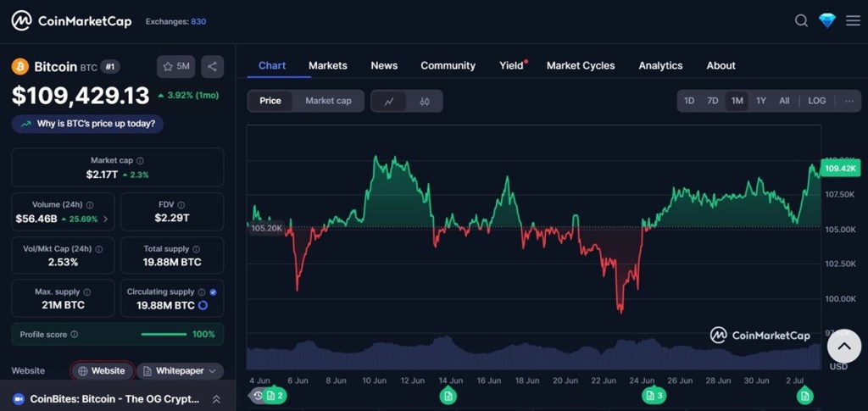This screenshot has width=868, height=411.
Task: Open the About tab
Action: click(x=721, y=66)
